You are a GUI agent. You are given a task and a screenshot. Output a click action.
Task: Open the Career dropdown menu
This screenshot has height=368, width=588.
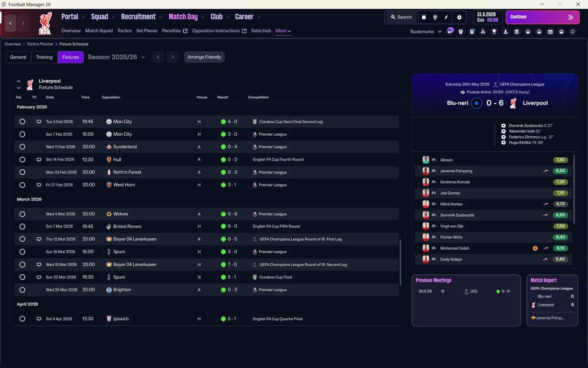pyautogui.click(x=248, y=17)
